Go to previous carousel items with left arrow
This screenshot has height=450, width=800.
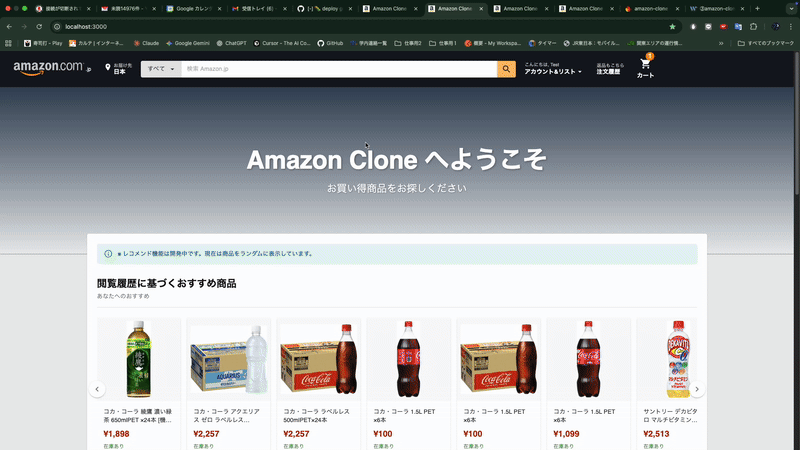click(97, 389)
